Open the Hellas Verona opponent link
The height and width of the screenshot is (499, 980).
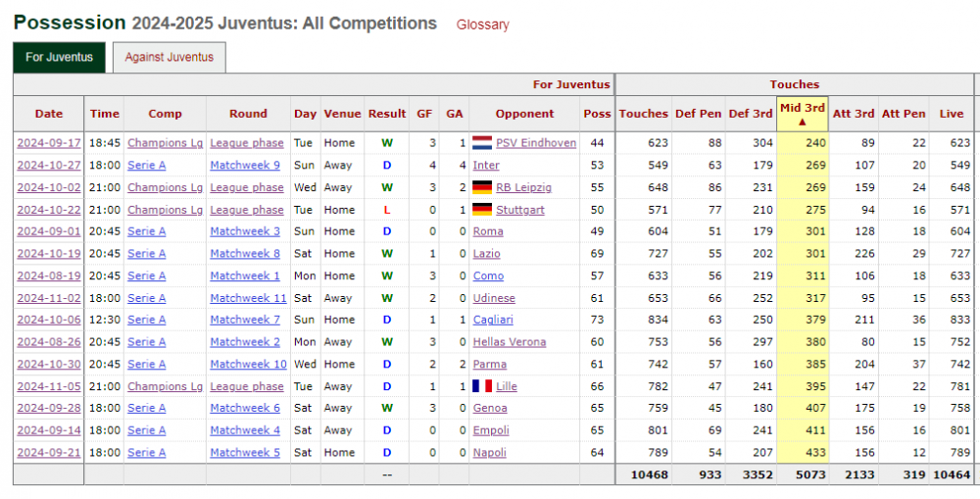(x=510, y=342)
